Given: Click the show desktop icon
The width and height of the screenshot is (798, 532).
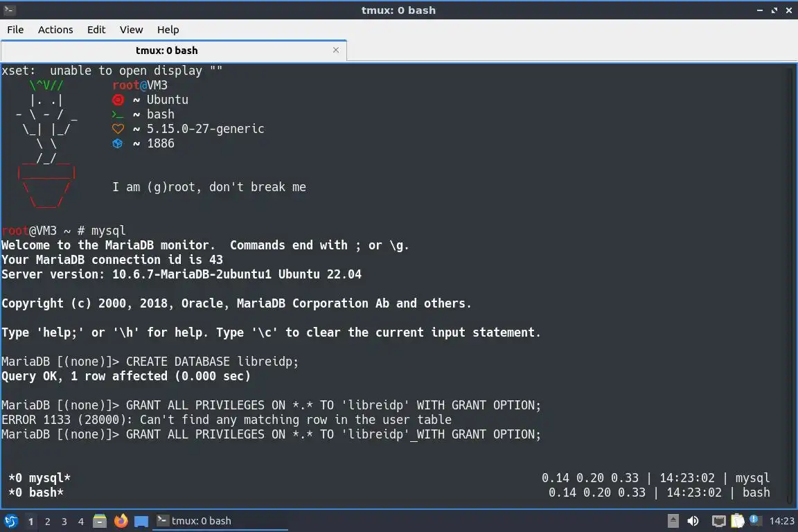Looking at the screenshot, I should (141, 522).
